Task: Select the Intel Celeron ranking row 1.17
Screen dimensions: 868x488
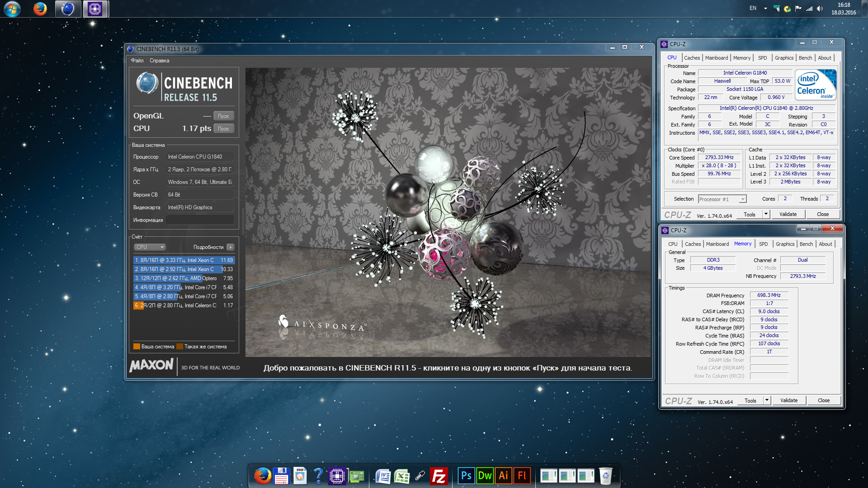Action: click(x=184, y=305)
